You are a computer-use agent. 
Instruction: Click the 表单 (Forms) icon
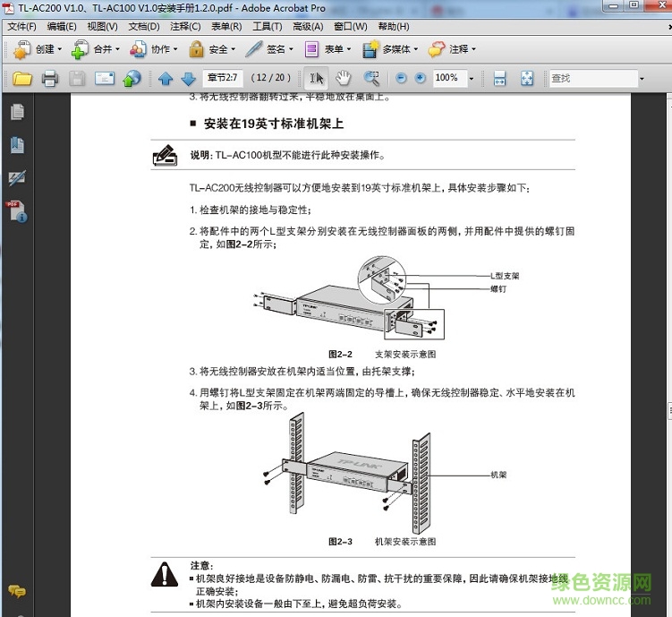[311, 49]
